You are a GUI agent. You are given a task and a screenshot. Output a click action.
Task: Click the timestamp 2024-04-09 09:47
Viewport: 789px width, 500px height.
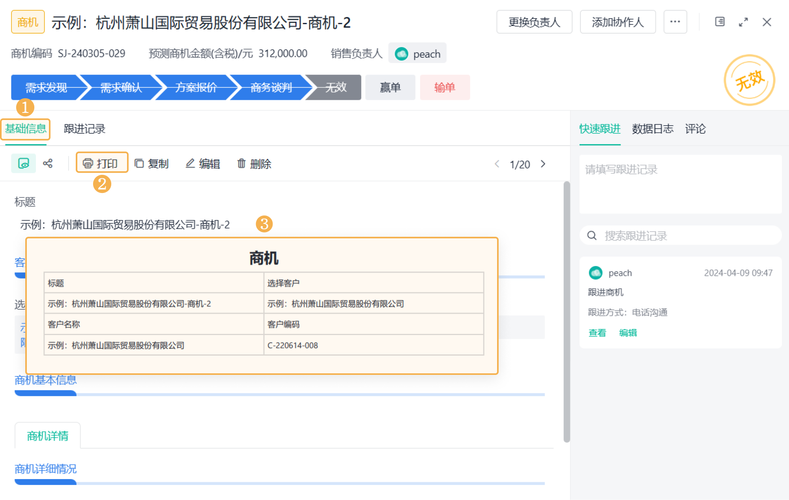(738, 273)
